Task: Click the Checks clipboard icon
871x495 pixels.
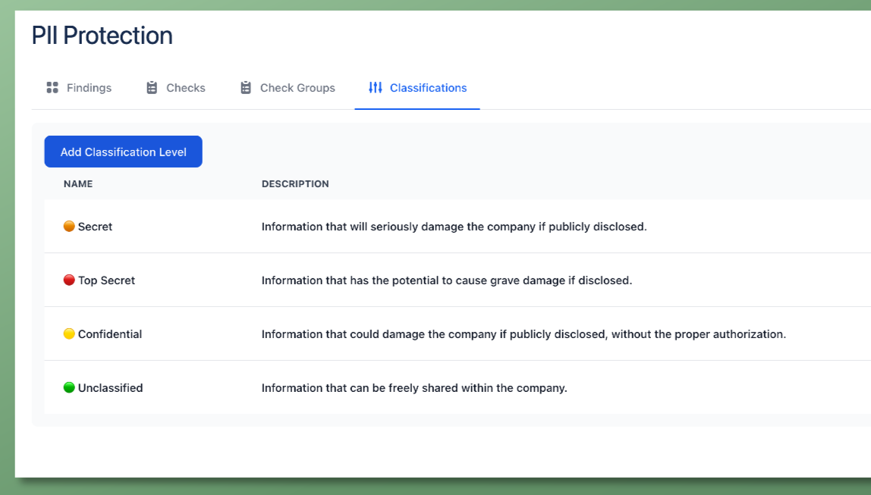Action: [x=152, y=88]
